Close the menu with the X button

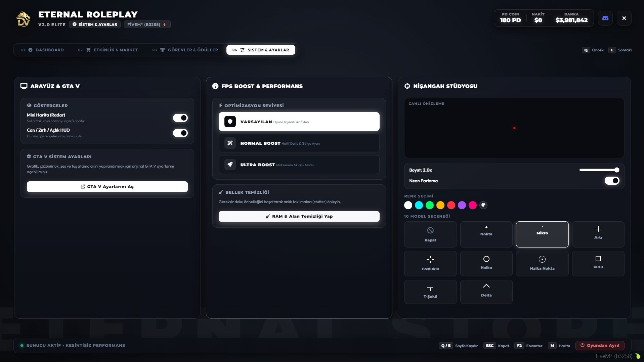pyautogui.click(x=624, y=18)
